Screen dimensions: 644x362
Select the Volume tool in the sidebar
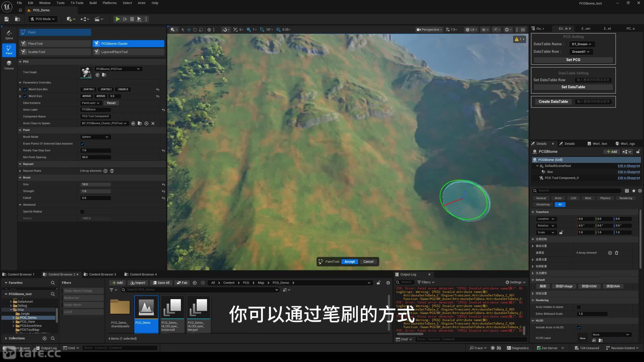(9, 65)
